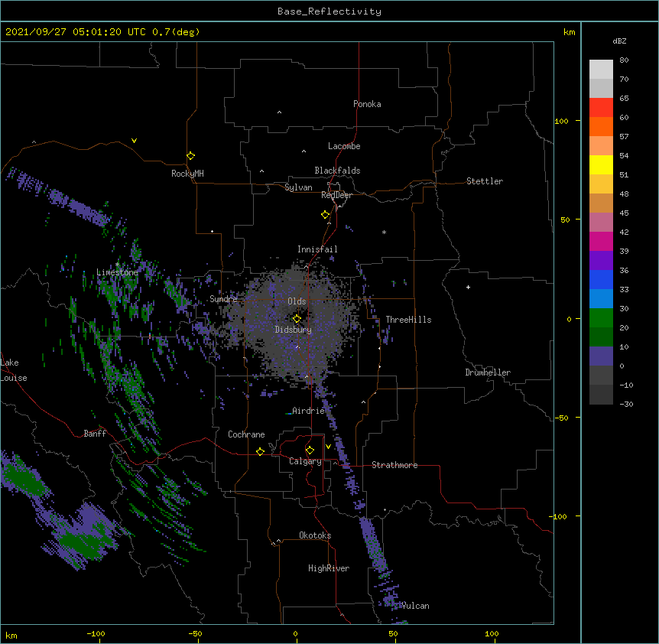Viewport: 659px width, 644px height.
Task: Pick the darkest gray -30 to -10 legend swatch
Action: pyautogui.click(x=601, y=395)
